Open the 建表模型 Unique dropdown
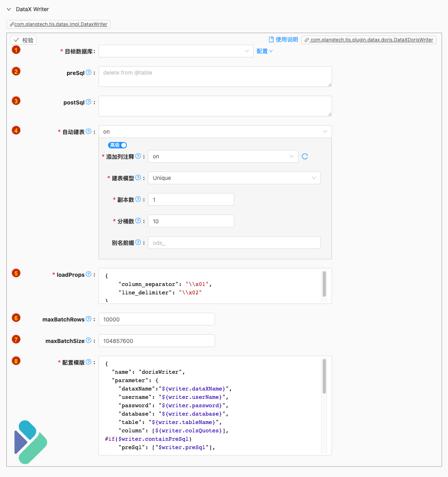The image size is (448, 477). click(234, 178)
